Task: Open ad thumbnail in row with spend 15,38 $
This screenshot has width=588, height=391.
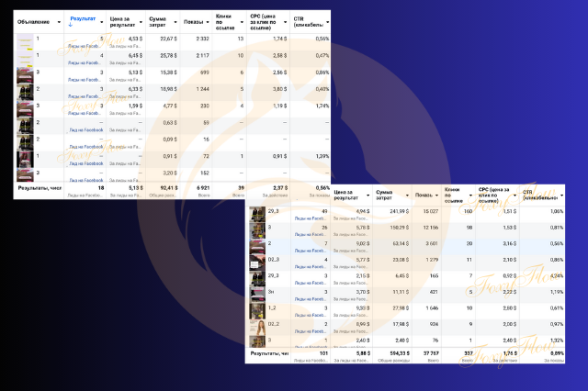Action: 25,75
